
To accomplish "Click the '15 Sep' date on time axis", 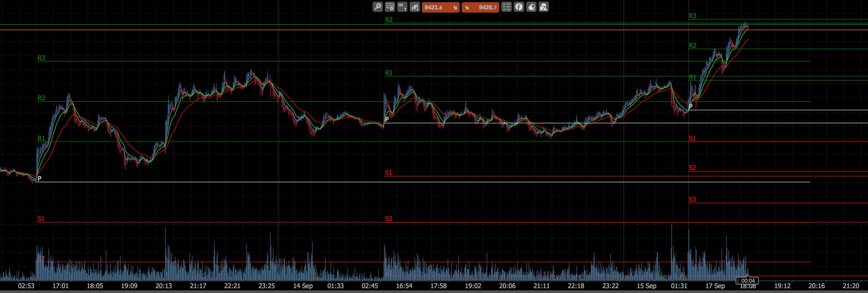I will tap(646, 286).
